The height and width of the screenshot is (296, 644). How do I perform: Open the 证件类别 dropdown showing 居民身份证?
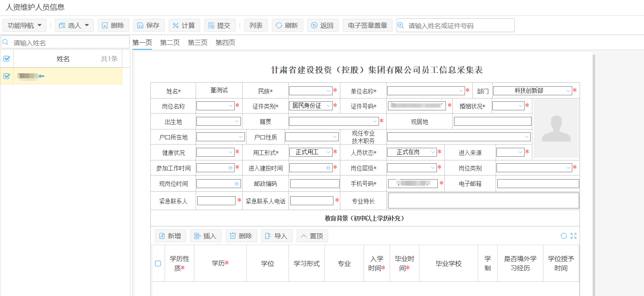point(311,106)
